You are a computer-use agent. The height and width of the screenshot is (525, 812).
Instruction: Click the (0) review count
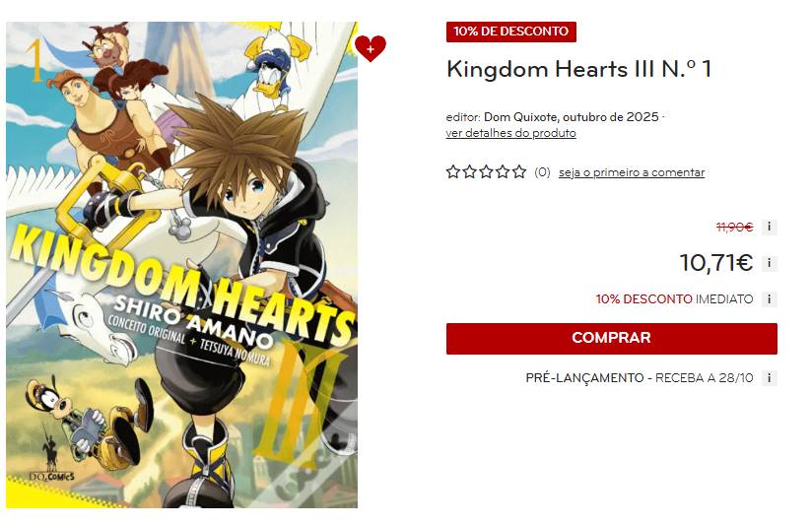point(542,172)
